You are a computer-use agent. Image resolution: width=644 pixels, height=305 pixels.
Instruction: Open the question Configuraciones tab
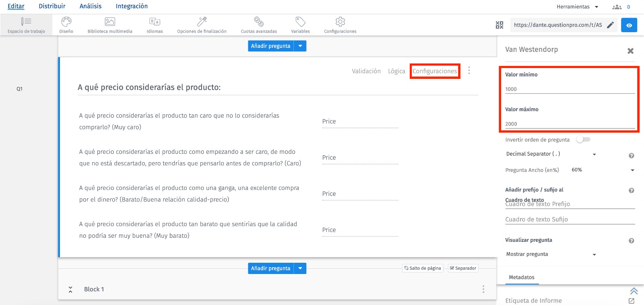(x=435, y=71)
